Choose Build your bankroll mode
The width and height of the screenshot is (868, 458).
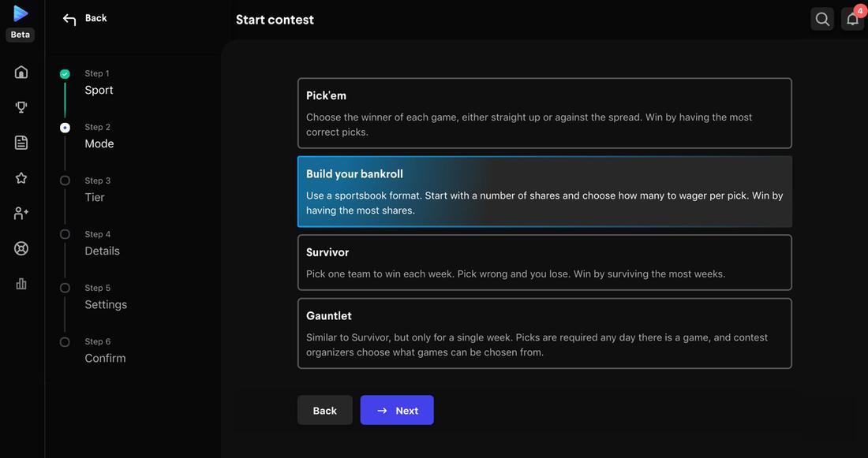[544, 191]
